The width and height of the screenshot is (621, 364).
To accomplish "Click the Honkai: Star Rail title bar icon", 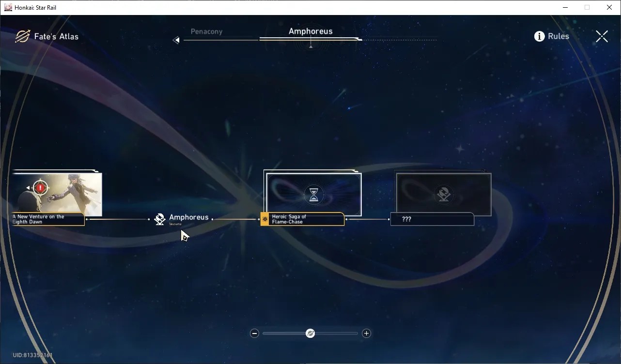I will tap(8, 7).
